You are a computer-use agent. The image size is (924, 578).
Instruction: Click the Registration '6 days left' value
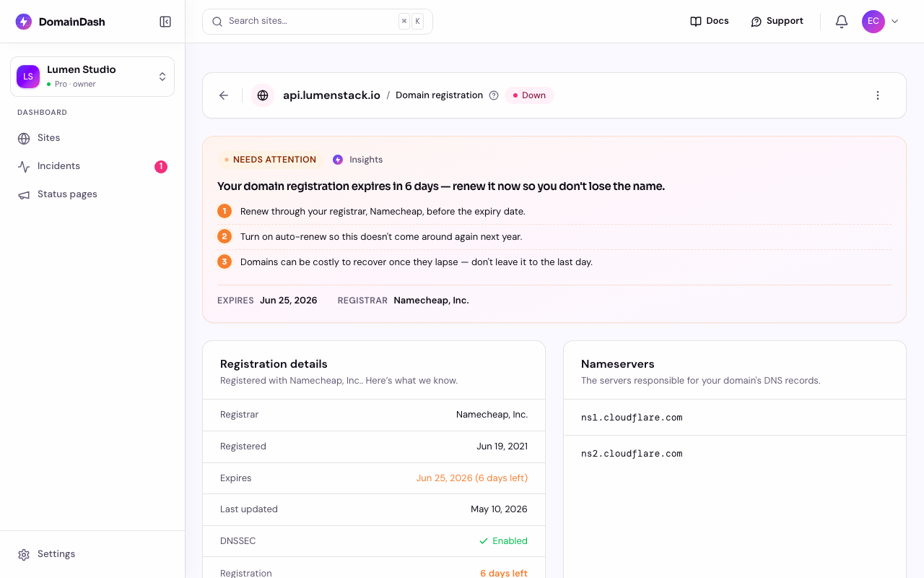pos(504,573)
